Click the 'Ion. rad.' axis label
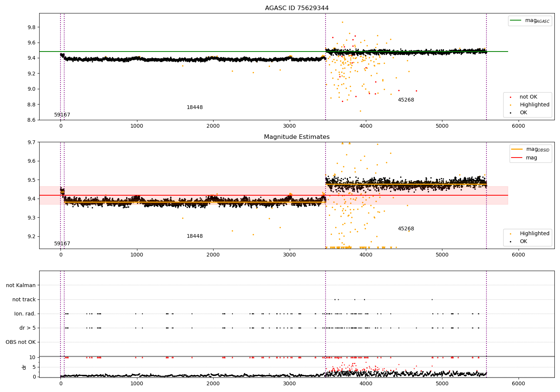 pyautogui.click(x=25, y=314)
